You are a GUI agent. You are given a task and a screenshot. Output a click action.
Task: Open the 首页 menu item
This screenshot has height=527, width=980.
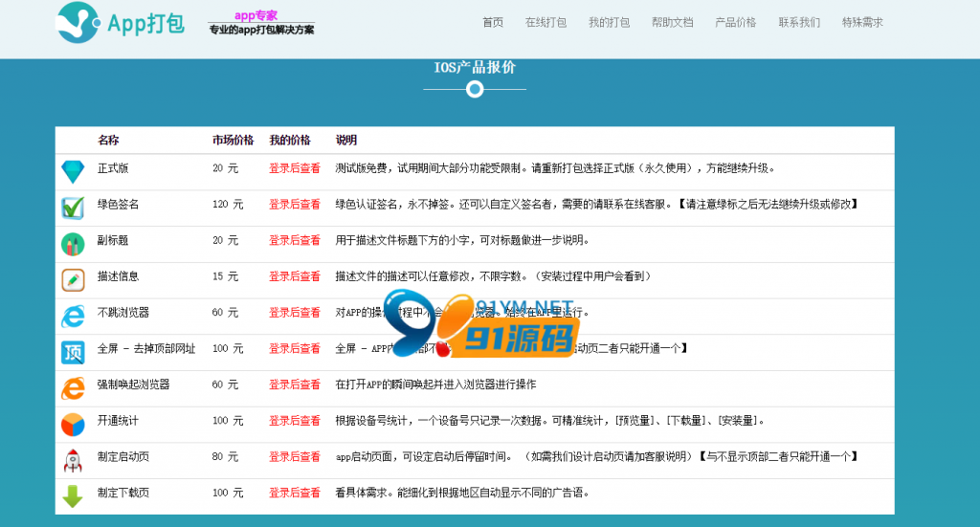(x=493, y=23)
